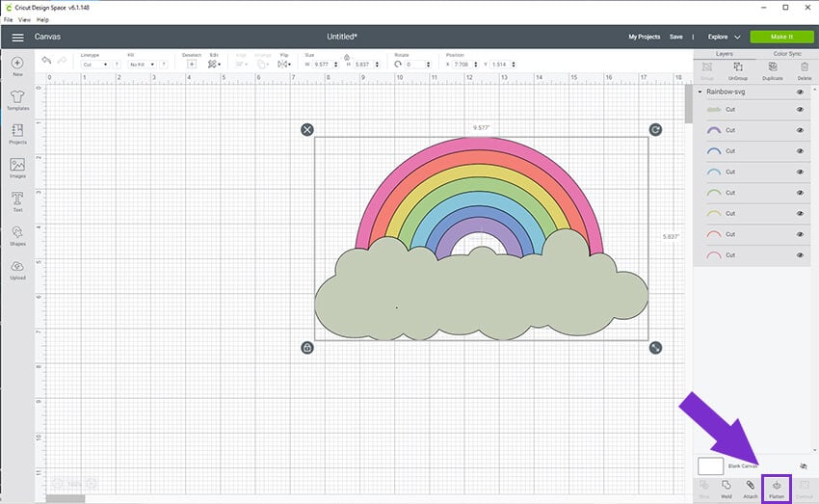The image size is (819, 504).
Task: Click the Rotate icon in the toolbar
Action: click(x=398, y=65)
